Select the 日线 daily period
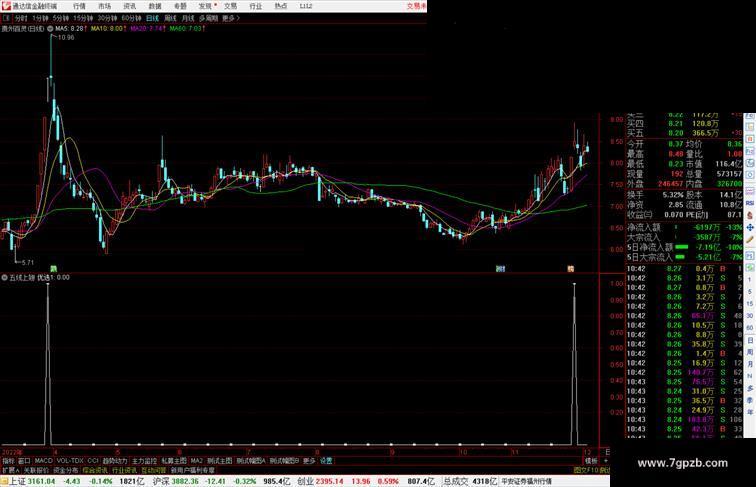 [x=152, y=18]
